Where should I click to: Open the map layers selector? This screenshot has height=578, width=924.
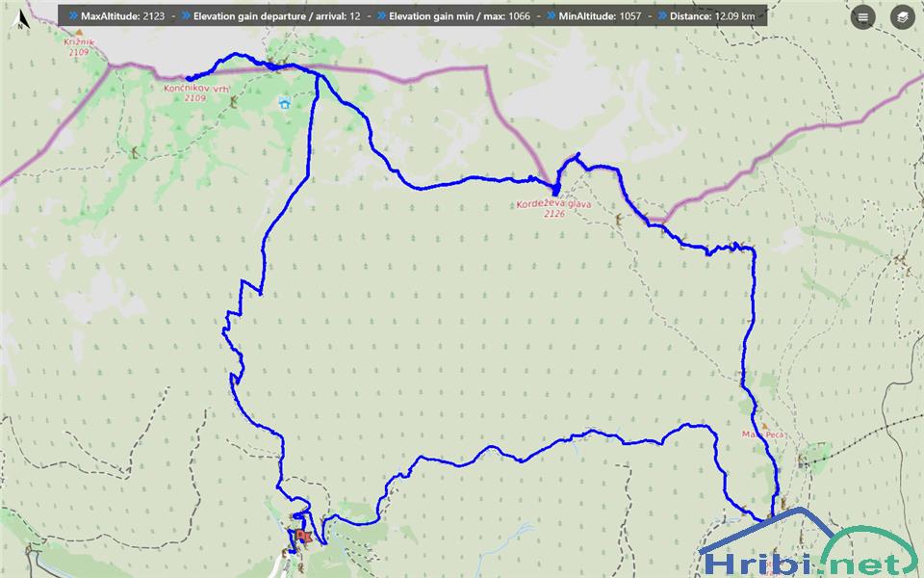pos(902,16)
